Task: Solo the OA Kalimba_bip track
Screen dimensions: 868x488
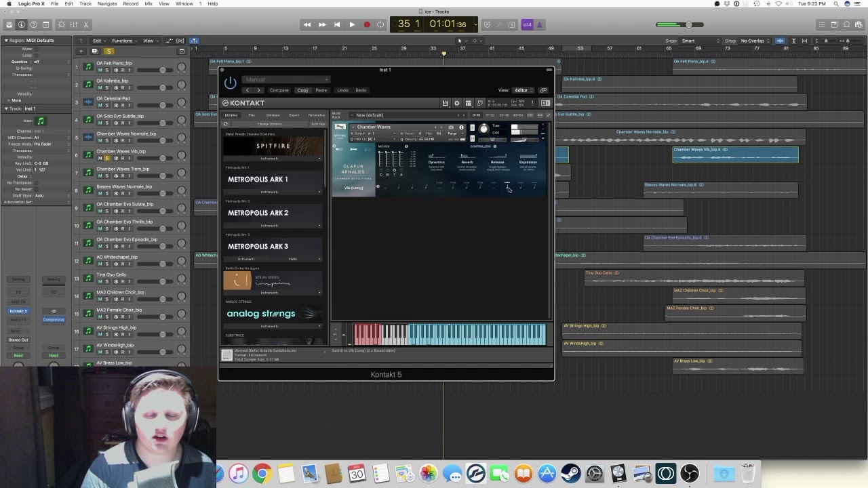Action: pyautogui.click(x=107, y=87)
